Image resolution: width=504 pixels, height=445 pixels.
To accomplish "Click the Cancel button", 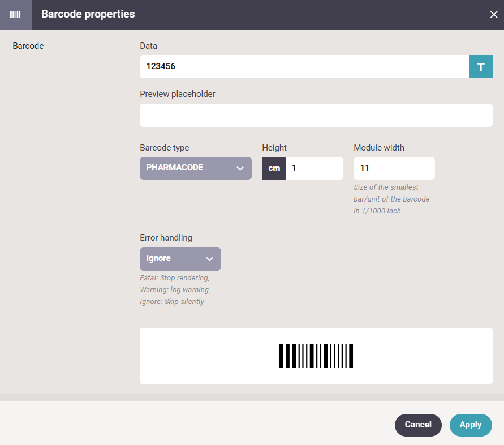I will 418,425.
